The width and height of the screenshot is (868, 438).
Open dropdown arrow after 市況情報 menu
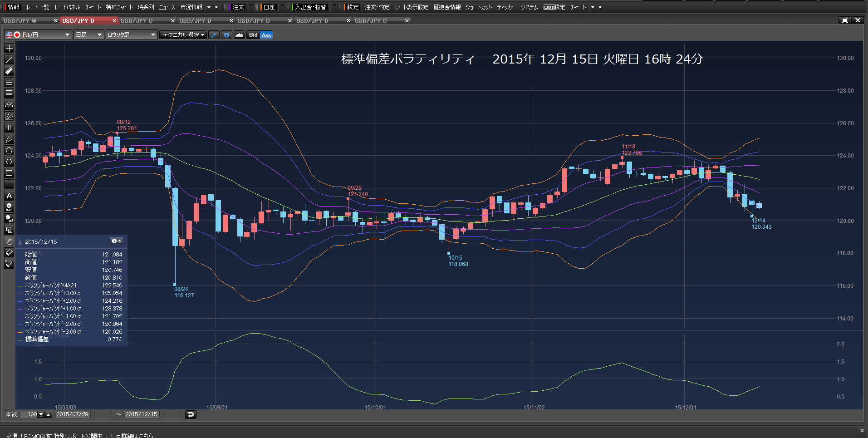tap(209, 7)
